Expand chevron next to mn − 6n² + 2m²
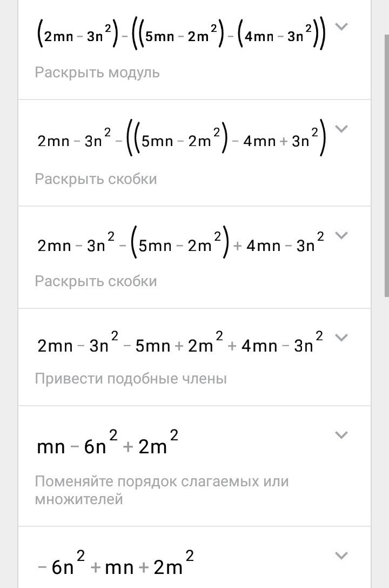Image resolution: width=389 pixels, height=588 pixels. tap(341, 435)
